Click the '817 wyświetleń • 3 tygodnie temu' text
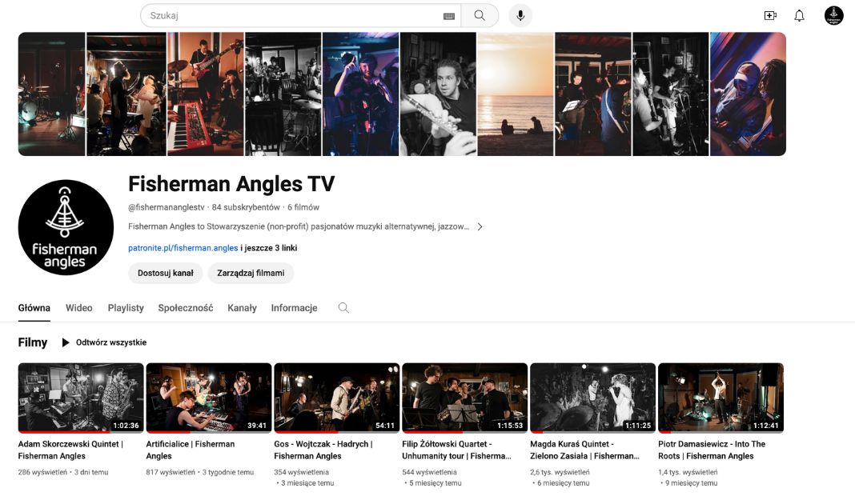This screenshot has width=855, height=504. coord(200,472)
